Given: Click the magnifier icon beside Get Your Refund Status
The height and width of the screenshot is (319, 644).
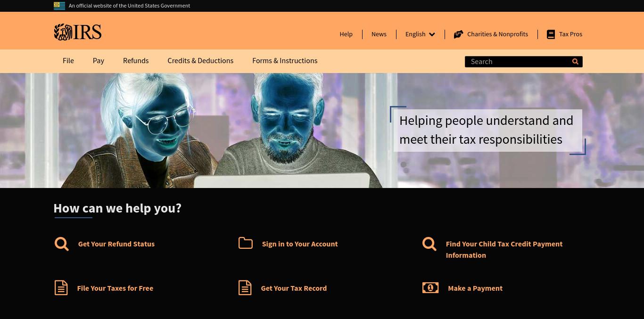Looking at the screenshot, I should (62, 244).
